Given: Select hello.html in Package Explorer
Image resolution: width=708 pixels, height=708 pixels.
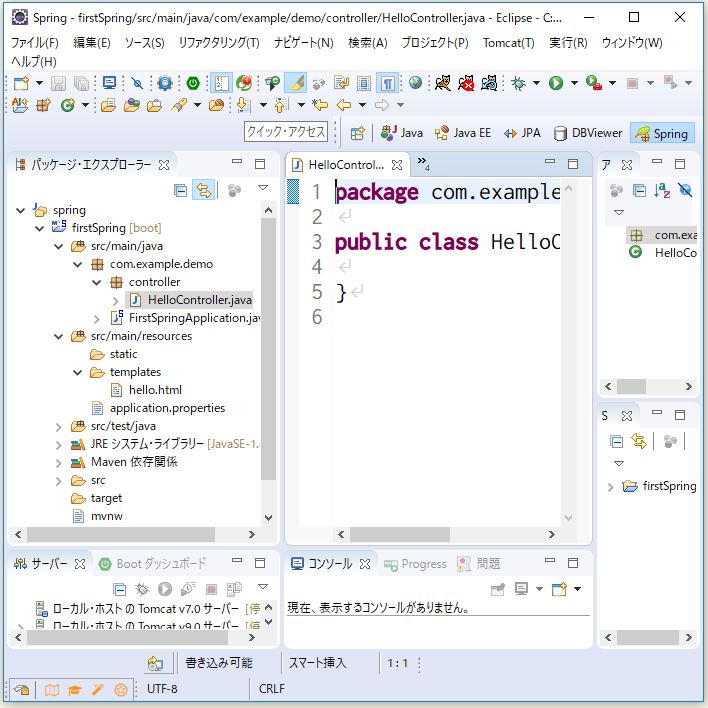Looking at the screenshot, I should tap(155, 390).
